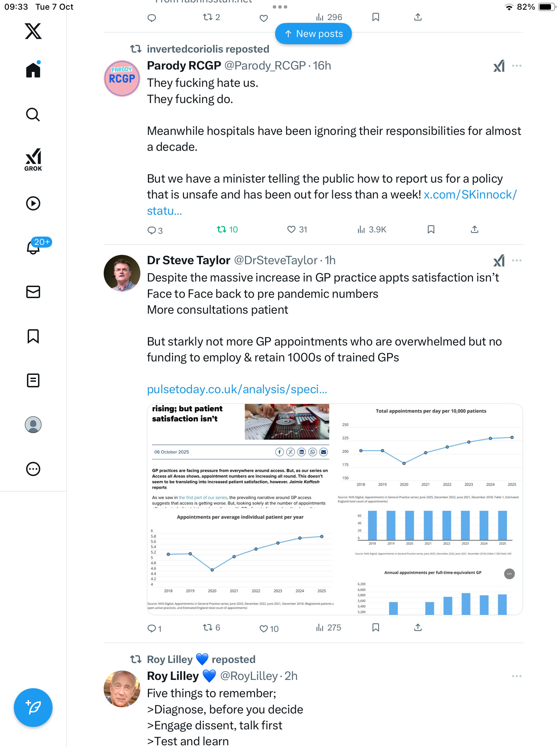Image resolution: width=560 pixels, height=747 pixels.
Task: Tap the New posts pill button
Action: (314, 34)
